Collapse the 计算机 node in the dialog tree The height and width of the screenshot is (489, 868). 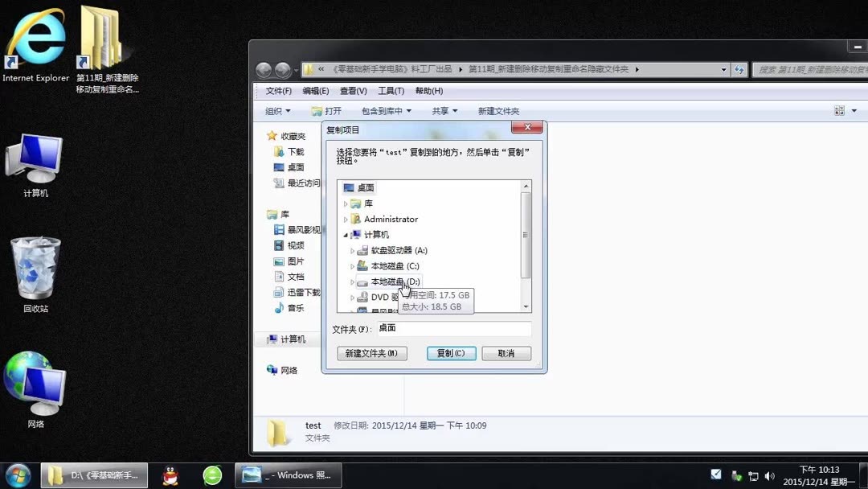(x=344, y=234)
